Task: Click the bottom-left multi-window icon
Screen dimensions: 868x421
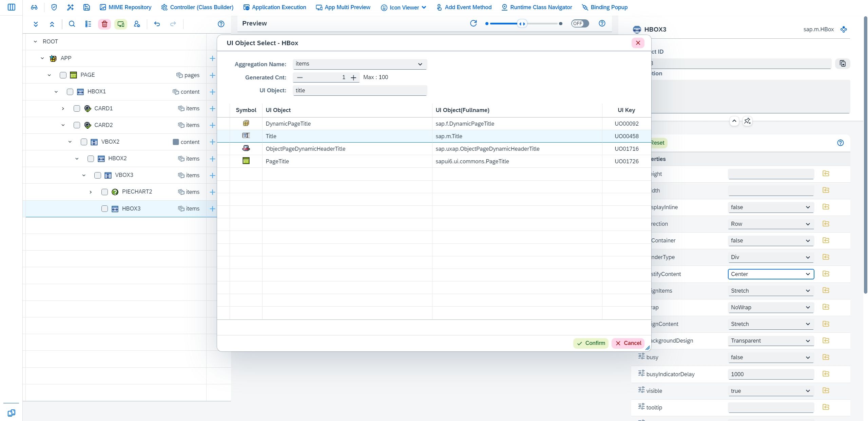Action: [11, 413]
